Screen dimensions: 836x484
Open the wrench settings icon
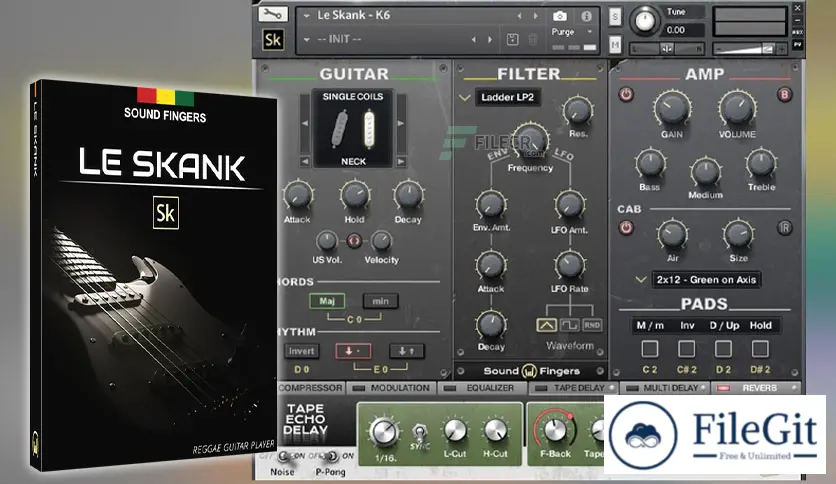pos(273,14)
